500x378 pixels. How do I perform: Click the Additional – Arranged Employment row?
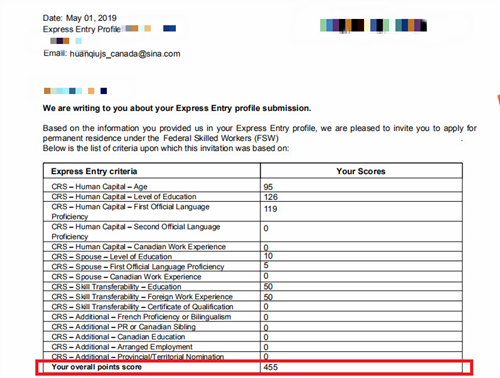click(253, 347)
